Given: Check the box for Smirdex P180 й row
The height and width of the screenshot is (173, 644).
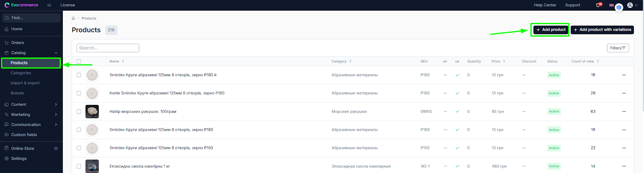Looking at the screenshot, I should tap(79, 75).
